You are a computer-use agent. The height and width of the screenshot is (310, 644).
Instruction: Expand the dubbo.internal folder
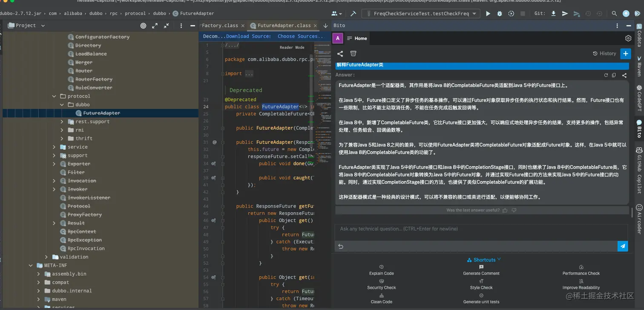pyautogui.click(x=38, y=291)
